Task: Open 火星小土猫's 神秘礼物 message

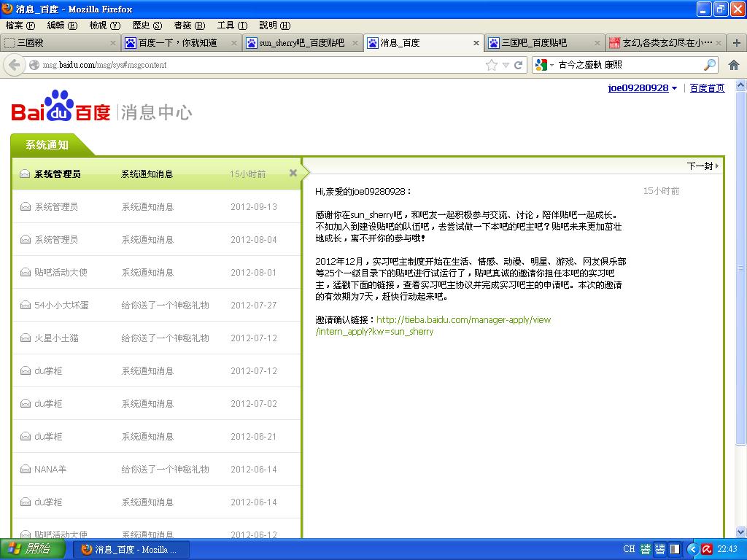Action: click(x=156, y=338)
